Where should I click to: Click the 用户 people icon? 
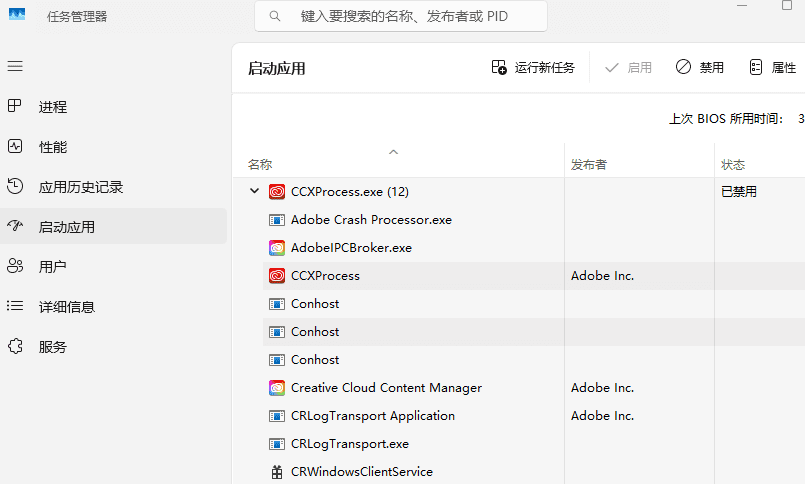pyautogui.click(x=15, y=266)
